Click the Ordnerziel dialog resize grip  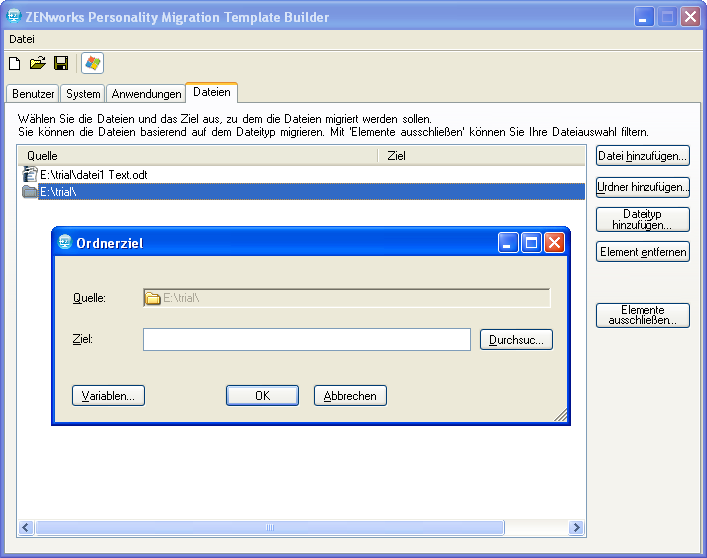[x=560, y=415]
